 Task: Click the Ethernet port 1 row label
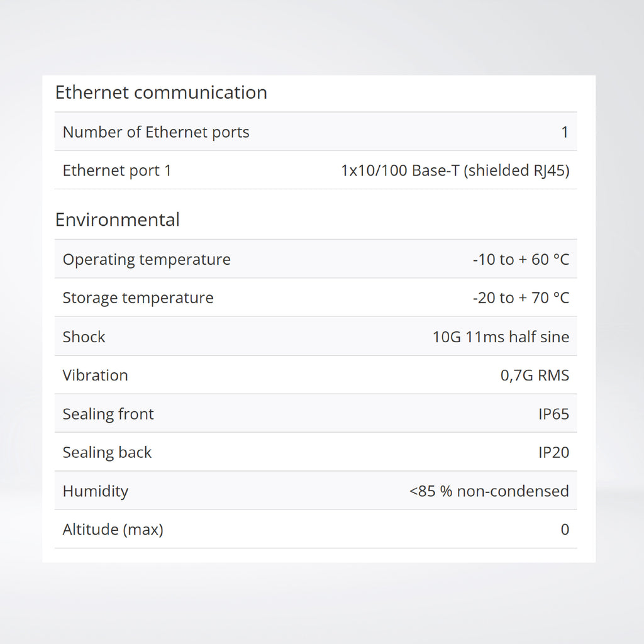click(x=117, y=170)
